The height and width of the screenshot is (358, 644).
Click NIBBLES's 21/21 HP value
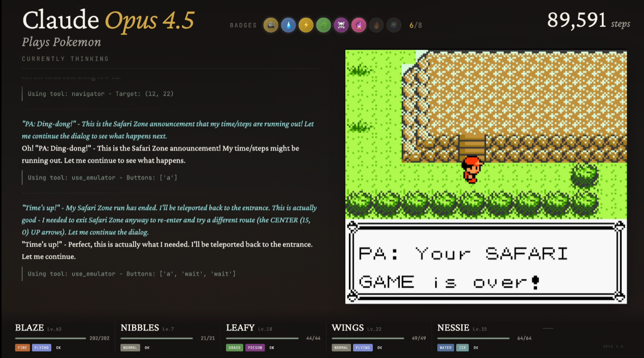(x=208, y=338)
